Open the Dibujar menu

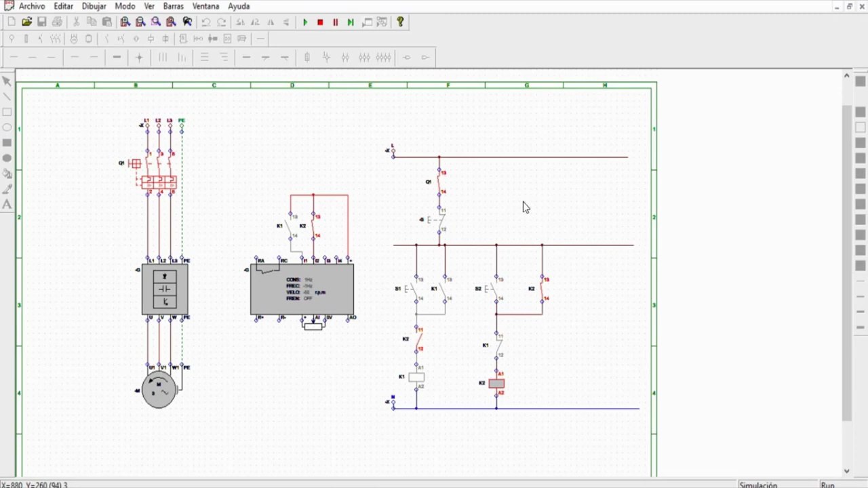[94, 6]
